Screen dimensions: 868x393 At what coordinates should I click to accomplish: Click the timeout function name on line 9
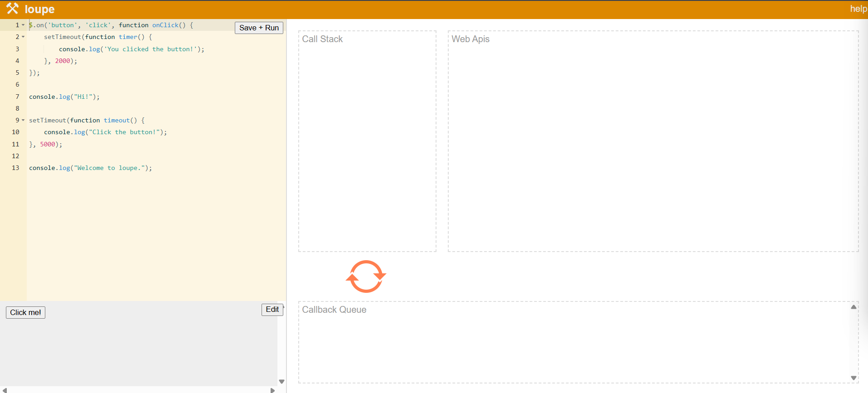(116, 120)
